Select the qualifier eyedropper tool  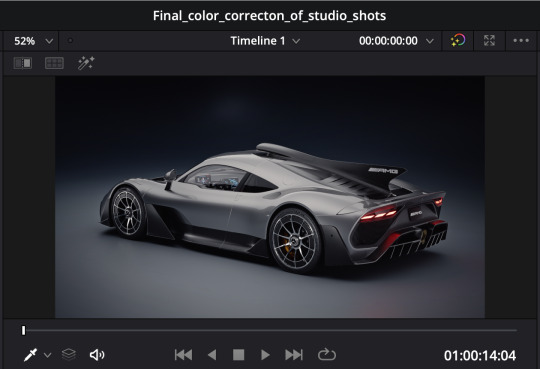click(30, 355)
